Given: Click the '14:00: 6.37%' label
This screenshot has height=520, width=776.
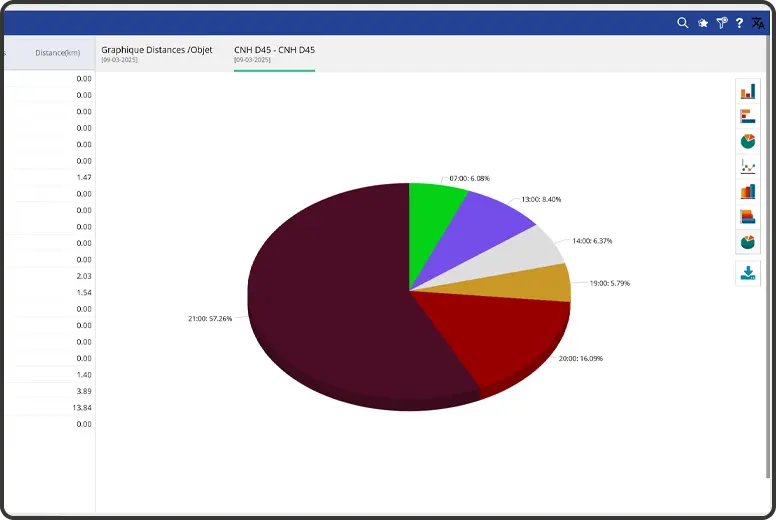Looking at the screenshot, I should [x=592, y=241].
